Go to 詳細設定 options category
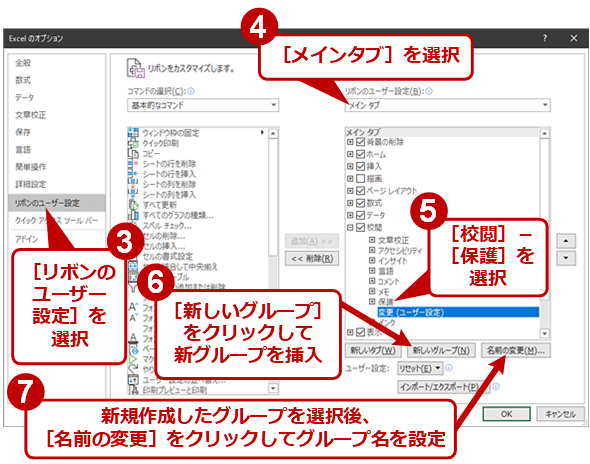Image resolution: width=590 pixels, height=464 pixels. (x=30, y=184)
